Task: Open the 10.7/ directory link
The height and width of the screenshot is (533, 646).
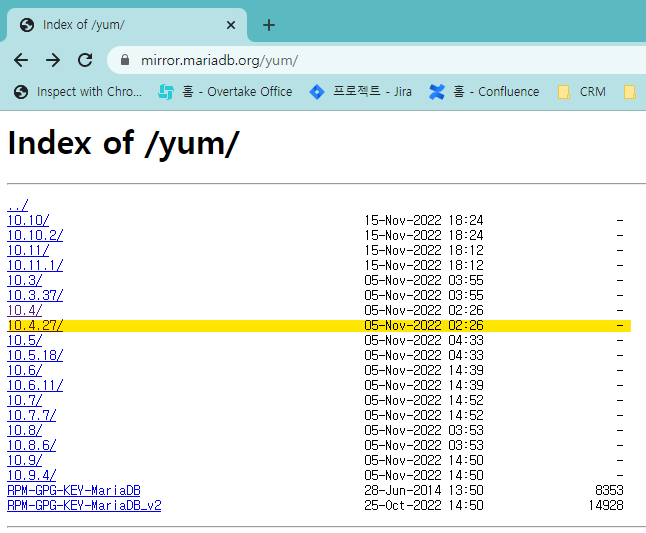Action: pos(25,400)
